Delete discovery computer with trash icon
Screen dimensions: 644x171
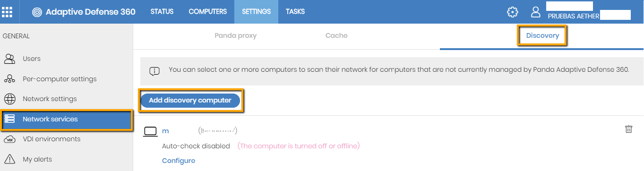[629, 129]
